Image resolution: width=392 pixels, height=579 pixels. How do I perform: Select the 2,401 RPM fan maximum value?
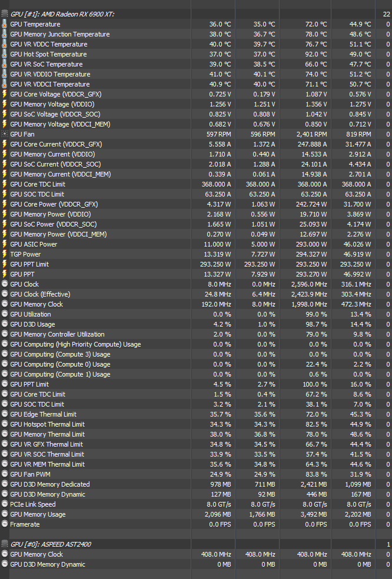click(311, 134)
